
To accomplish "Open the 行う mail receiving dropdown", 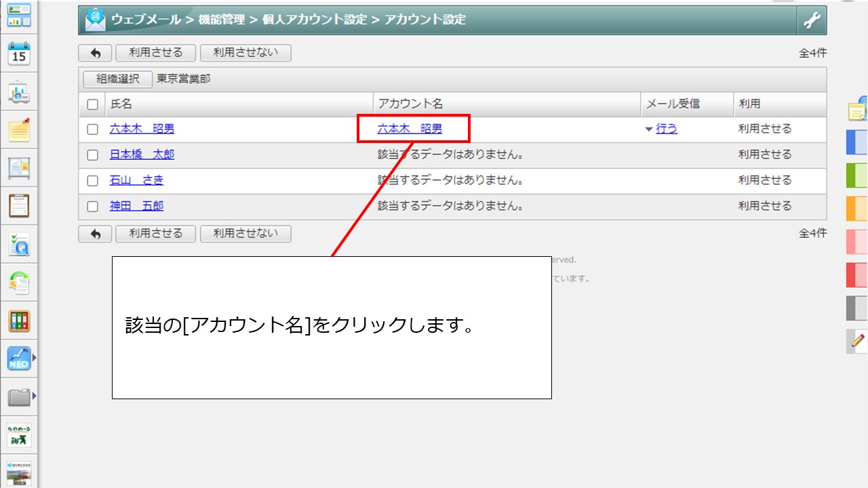I will (x=661, y=129).
